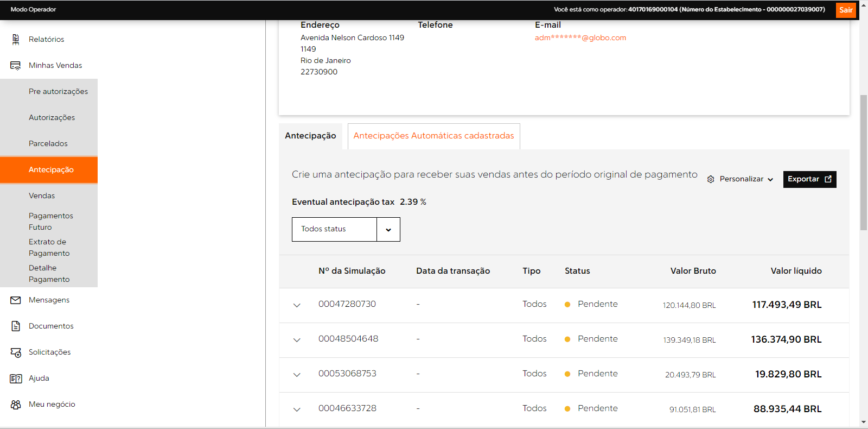Open Pre autorizações in sidebar
Viewport: 868px width, 429px height.
pos(58,91)
